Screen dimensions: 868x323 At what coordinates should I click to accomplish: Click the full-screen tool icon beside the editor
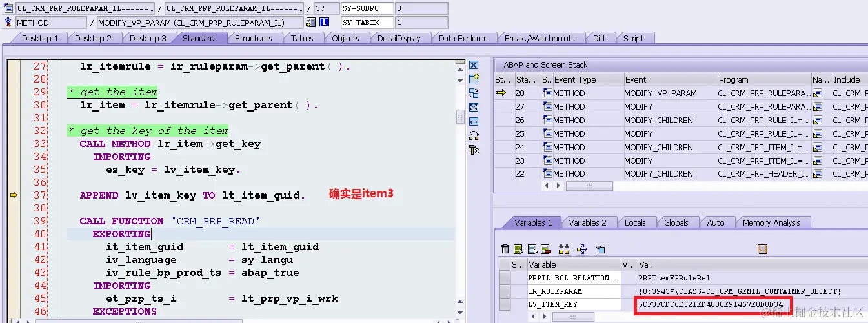(x=474, y=107)
